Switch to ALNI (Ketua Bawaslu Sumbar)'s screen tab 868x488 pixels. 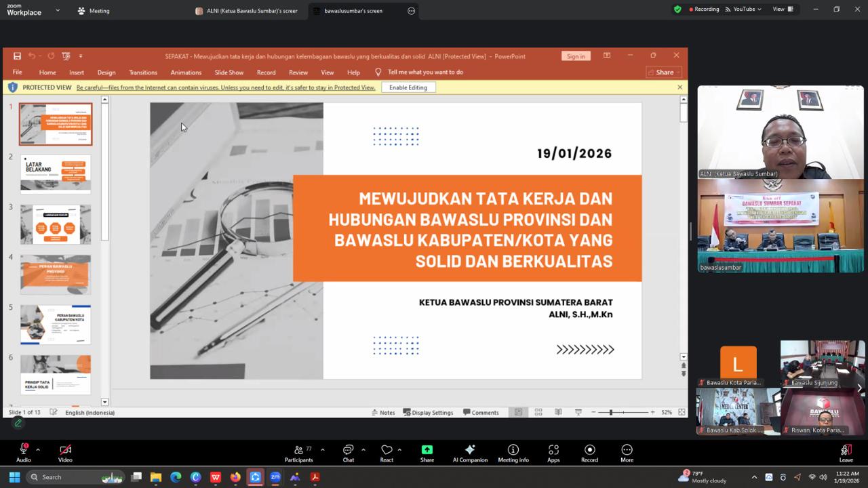(x=247, y=11)
